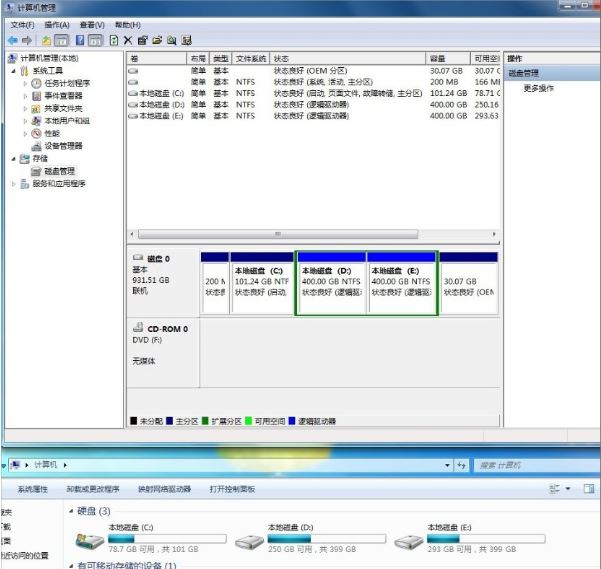Select the E: 400.00 GB partition block
Screen dimensions: 601x569
click(402, 284)
